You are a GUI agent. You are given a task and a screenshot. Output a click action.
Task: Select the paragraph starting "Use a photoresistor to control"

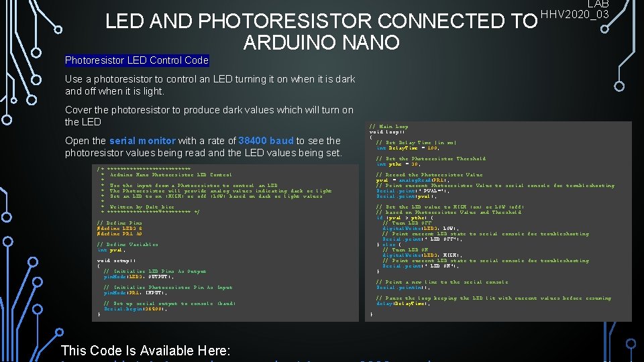coord(210,85)
